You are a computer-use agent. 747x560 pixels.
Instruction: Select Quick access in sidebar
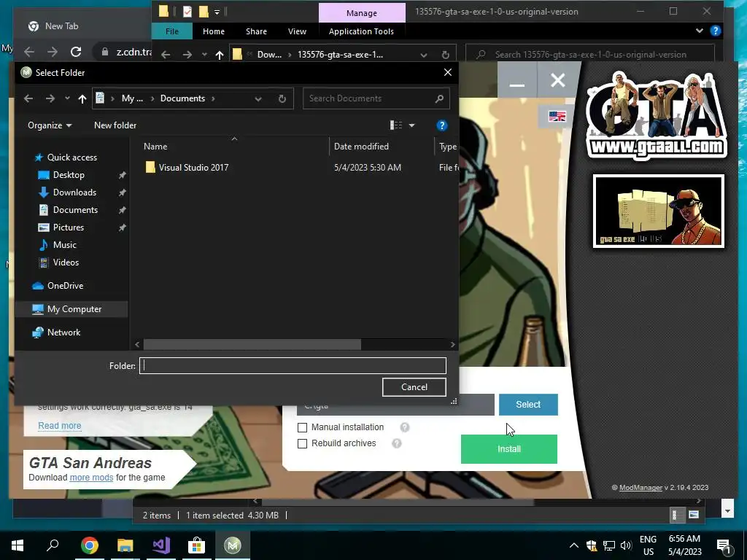tap(72, 157)
